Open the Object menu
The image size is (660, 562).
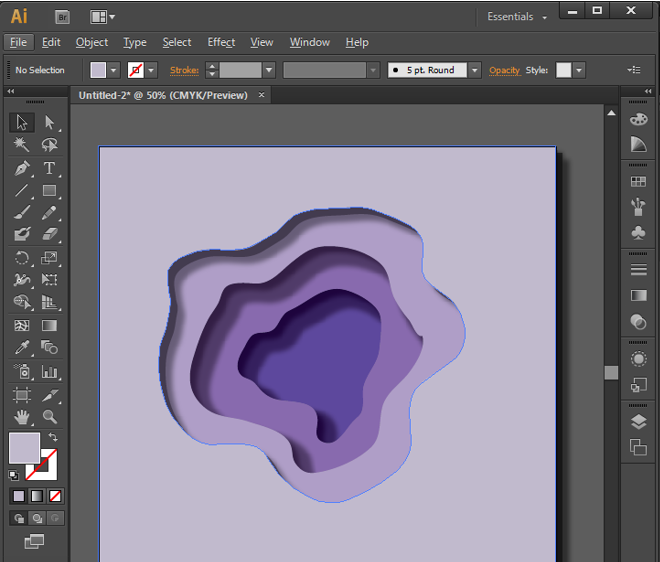tap(92, 43)
